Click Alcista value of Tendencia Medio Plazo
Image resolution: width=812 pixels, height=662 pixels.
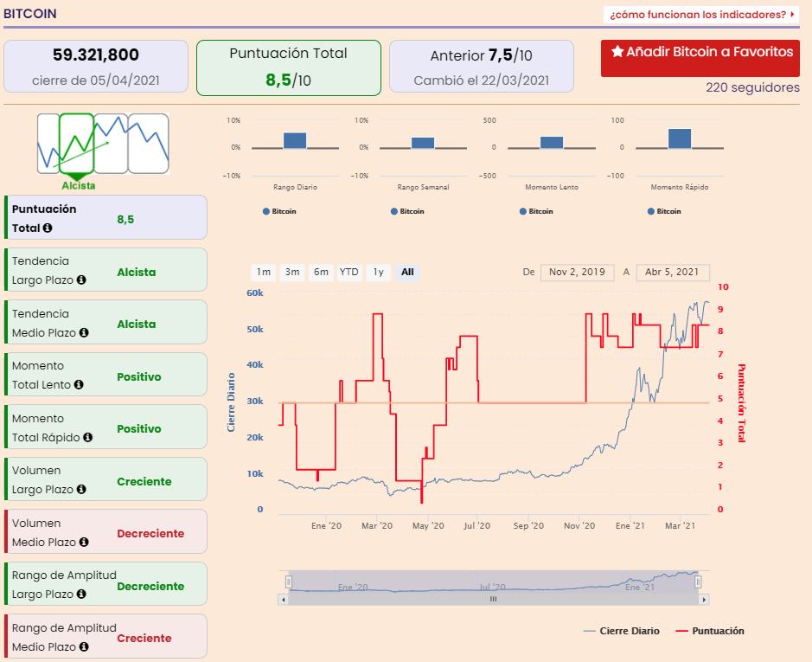pyautogui.click(x=136, y=324)
